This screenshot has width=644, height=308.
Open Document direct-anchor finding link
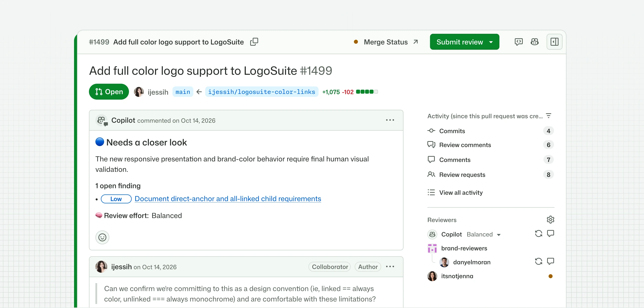[228, 199]
